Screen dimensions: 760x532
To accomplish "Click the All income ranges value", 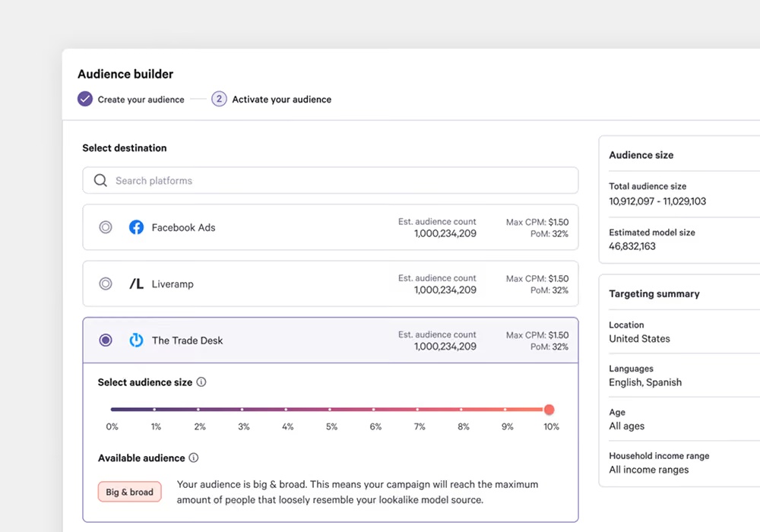I will pyautogui.click(x=648, y=470).
